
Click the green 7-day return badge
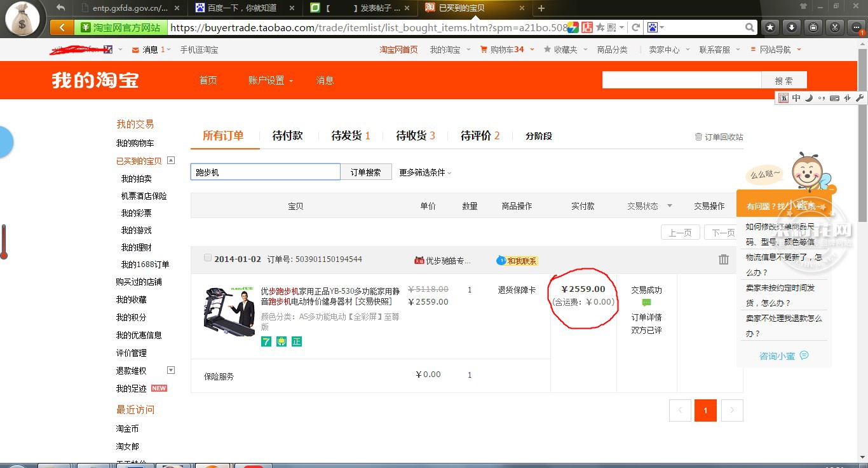(266, 341)
